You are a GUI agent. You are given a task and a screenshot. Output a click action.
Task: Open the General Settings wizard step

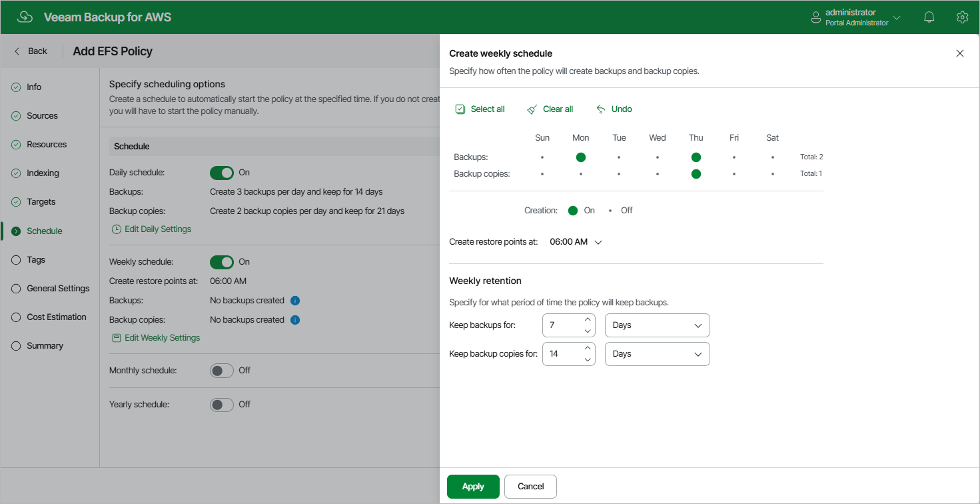58,289
